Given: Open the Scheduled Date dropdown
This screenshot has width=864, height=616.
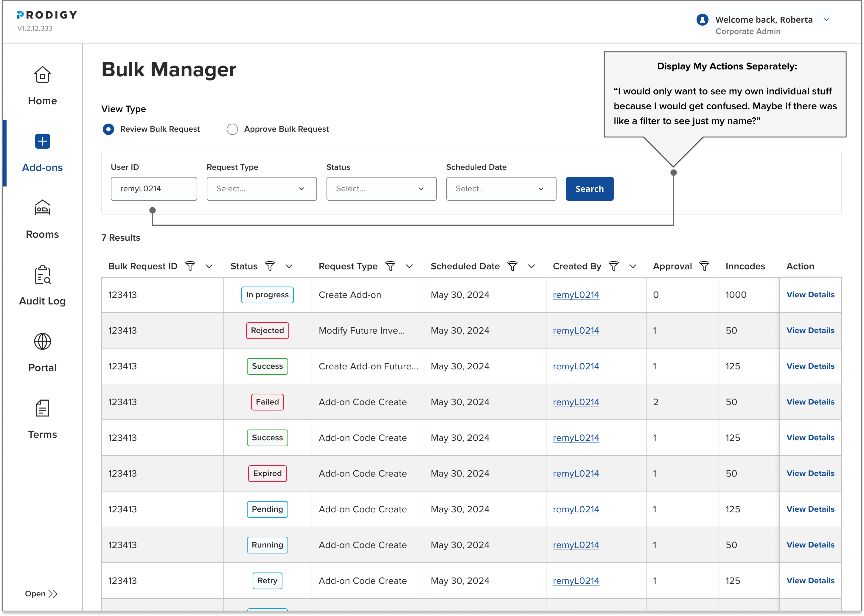Looking at the screenshot, I should 501,189.
